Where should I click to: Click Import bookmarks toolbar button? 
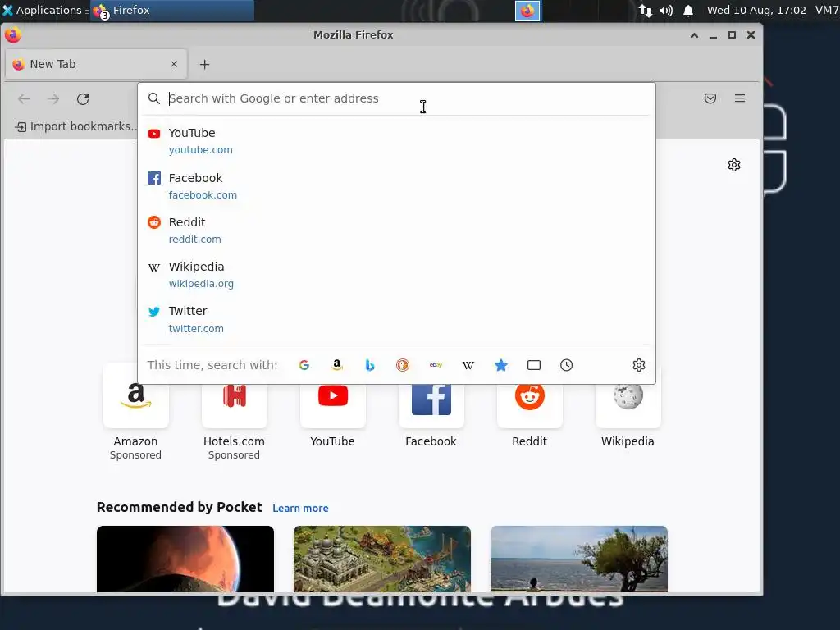(75, 126)
